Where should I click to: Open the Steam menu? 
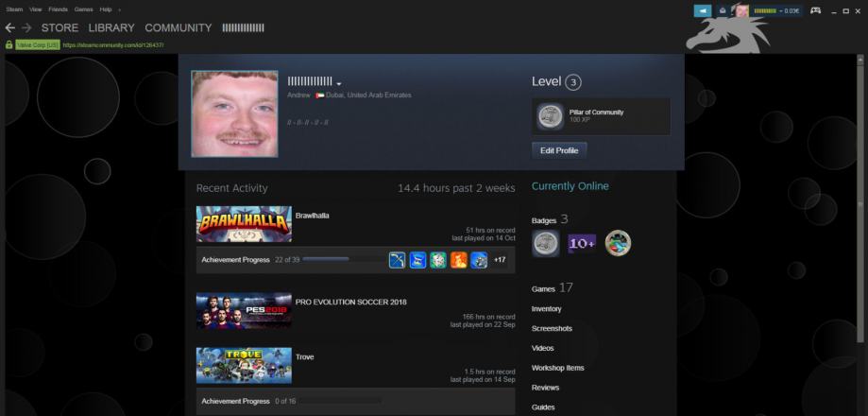(14, 9)
